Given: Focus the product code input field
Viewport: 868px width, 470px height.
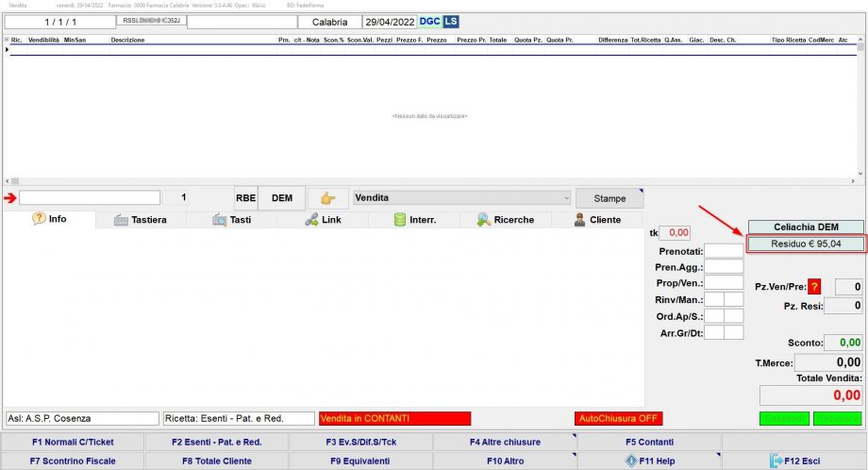Looking at the screenshot, I should click(90, 198).
